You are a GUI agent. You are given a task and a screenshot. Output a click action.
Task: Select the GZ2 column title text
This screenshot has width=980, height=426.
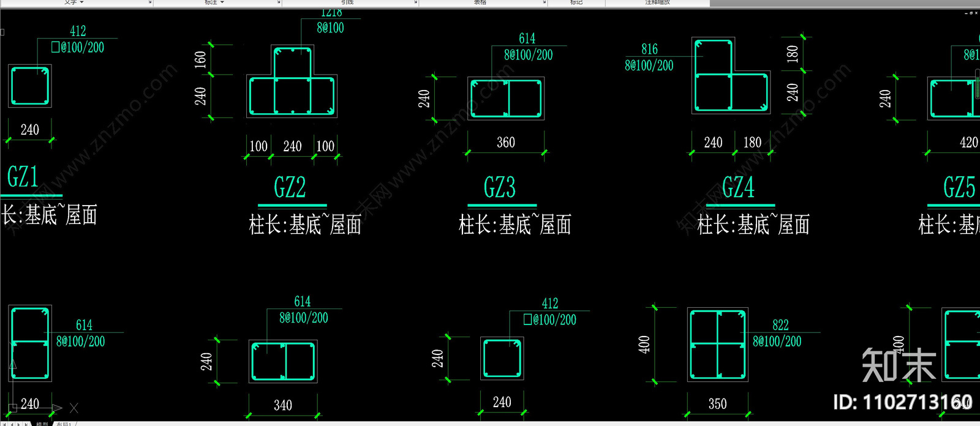tap(290, 188)
